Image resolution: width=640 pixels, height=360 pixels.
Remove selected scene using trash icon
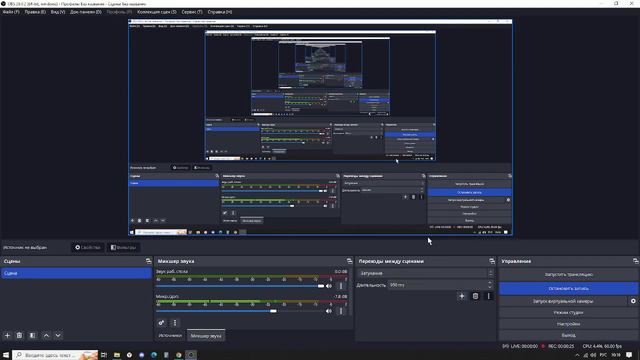[x=19, y=335]
